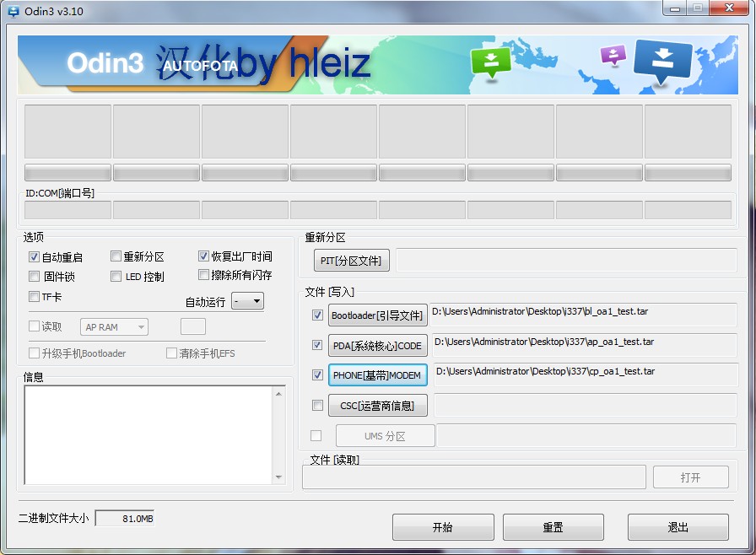
Task: Click the PHONE[基带]MODEM button
Action: pyautogui.click(x=377, y=375)
